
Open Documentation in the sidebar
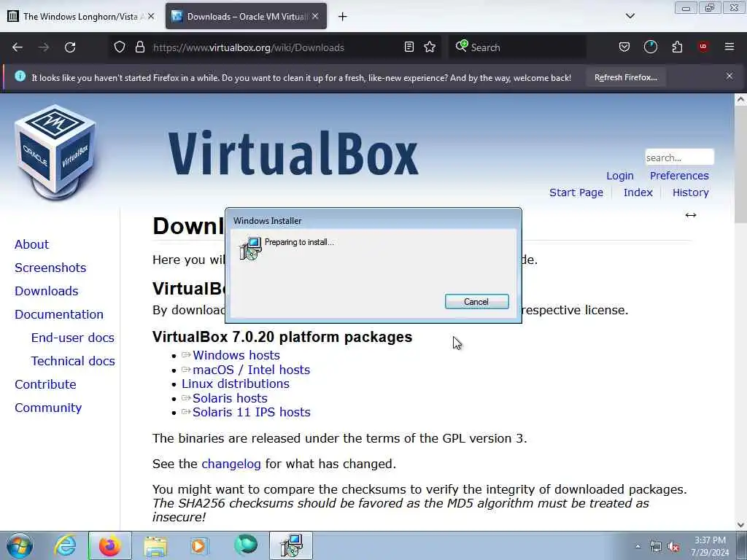coord(58,314)
